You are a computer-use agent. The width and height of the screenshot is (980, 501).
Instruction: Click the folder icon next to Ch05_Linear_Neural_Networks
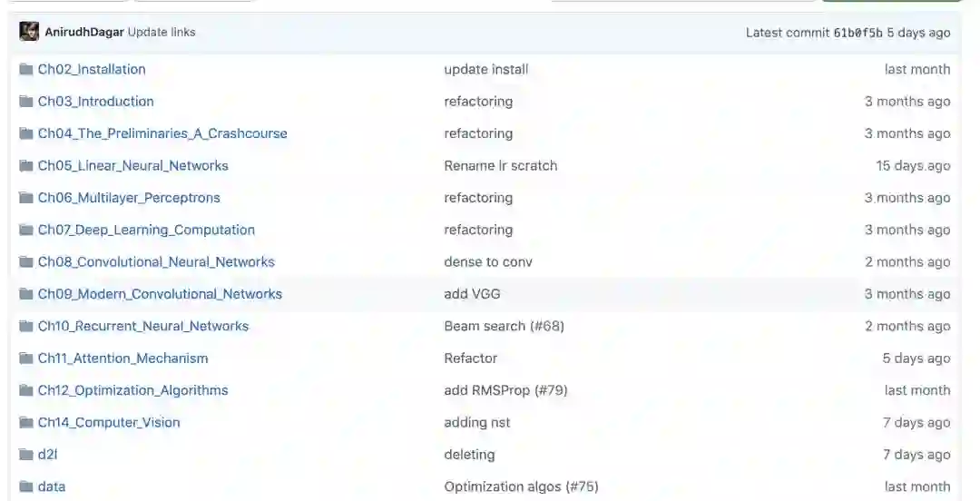pos(26,165)
